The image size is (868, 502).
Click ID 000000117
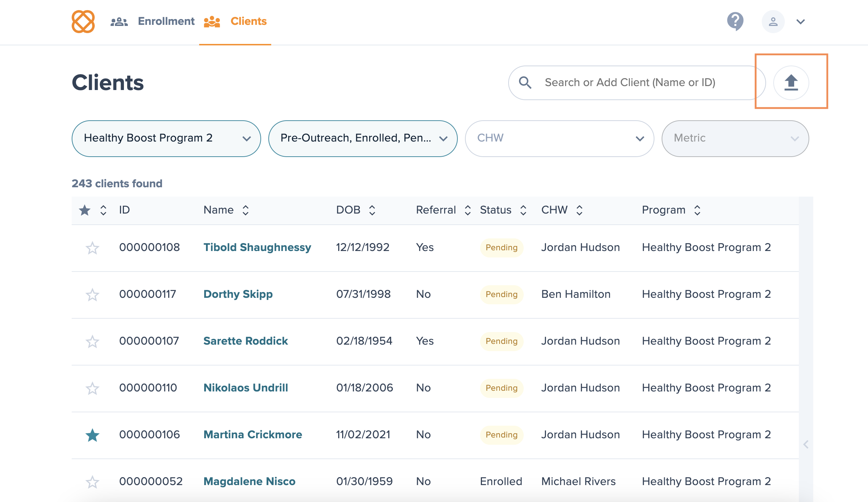(148, 294)
